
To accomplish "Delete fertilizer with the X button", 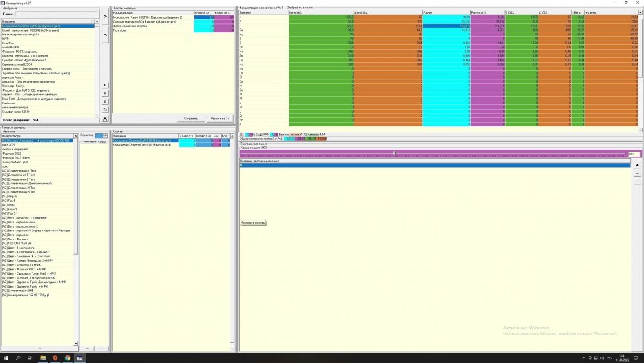I will pyautogui.click(x=105, y=119).
